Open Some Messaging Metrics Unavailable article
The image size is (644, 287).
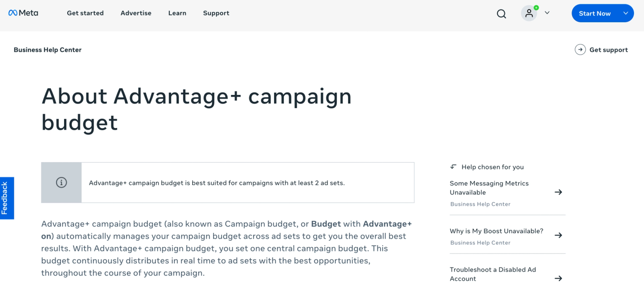(x=489, y=188)
